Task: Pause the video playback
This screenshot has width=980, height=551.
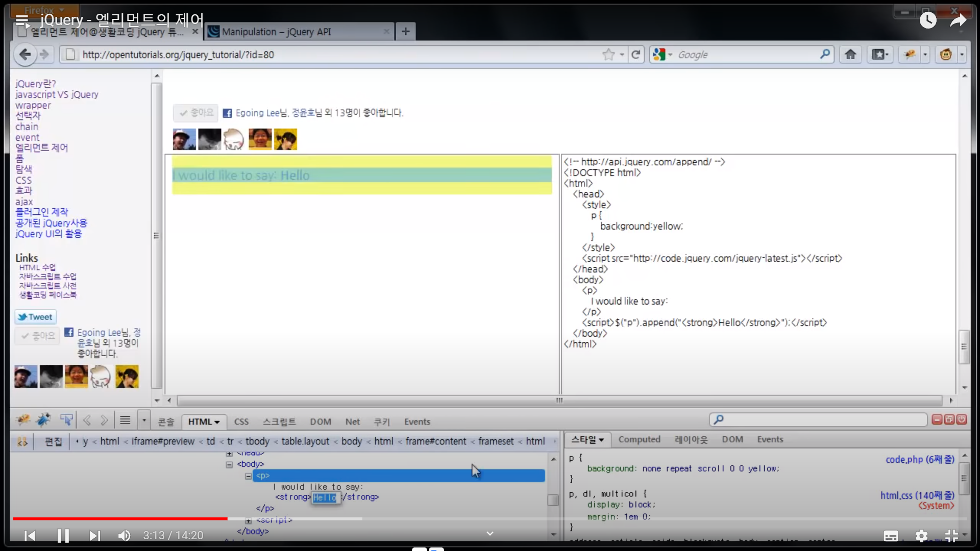Action: click(x=63, y=536)
